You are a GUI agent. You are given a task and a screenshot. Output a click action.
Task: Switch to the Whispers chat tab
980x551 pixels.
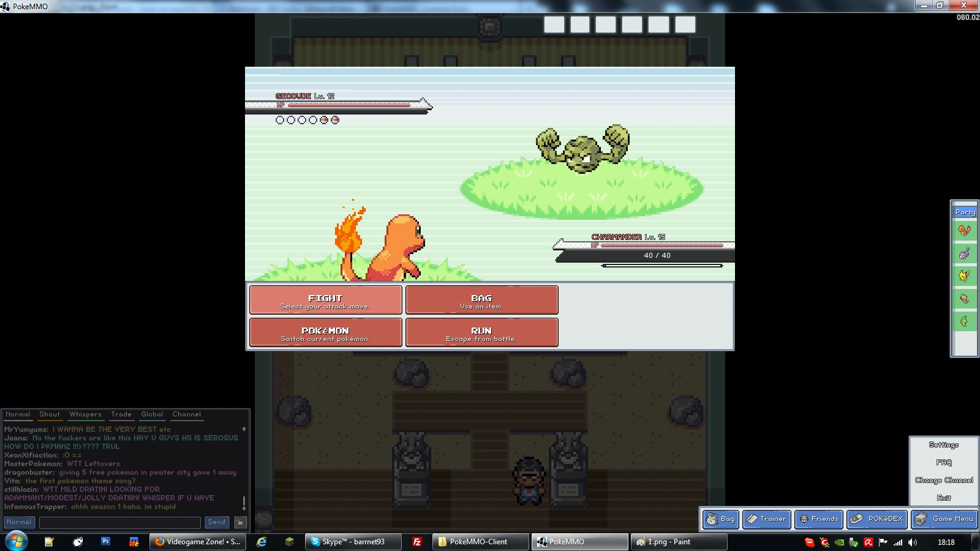click(x=85, y=414)
